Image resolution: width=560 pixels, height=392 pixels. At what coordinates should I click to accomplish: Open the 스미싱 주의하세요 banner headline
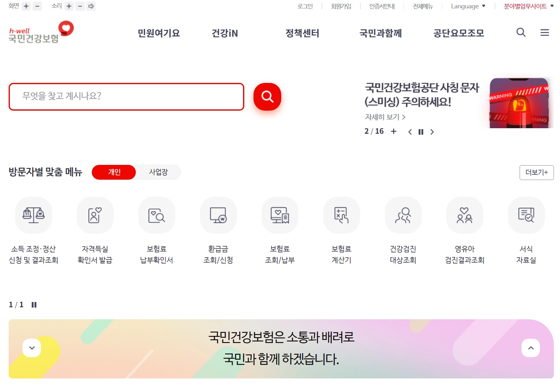point(422,95)
